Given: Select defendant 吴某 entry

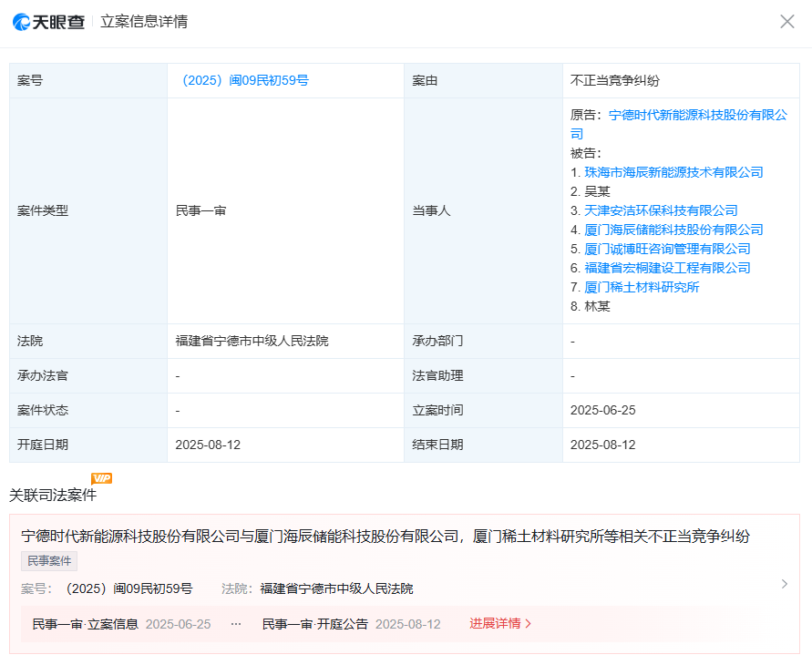Looking at the screenshot, I should tap(591, 191).
